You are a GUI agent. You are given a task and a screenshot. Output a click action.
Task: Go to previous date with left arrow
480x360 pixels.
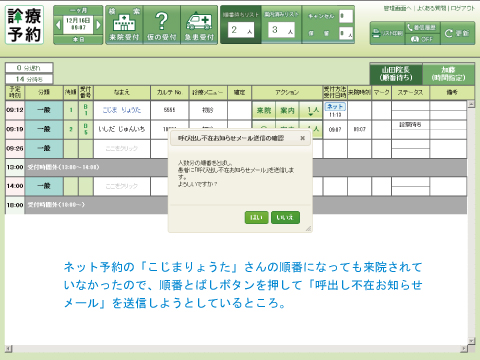pos(58,25)
